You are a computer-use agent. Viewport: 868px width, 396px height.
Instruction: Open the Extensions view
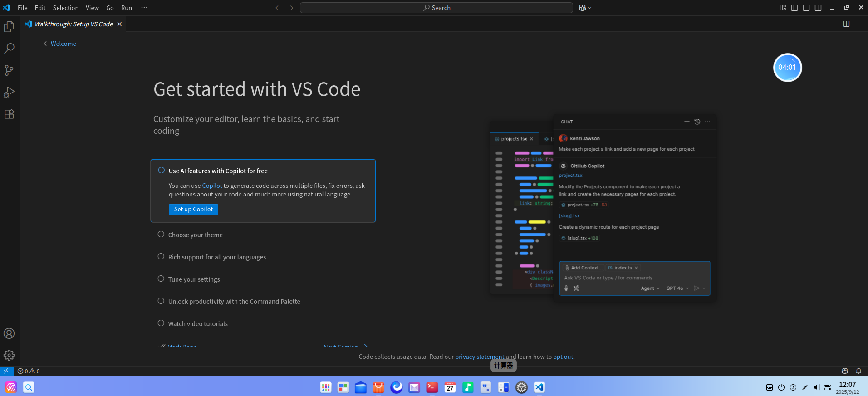coord(9,114)
